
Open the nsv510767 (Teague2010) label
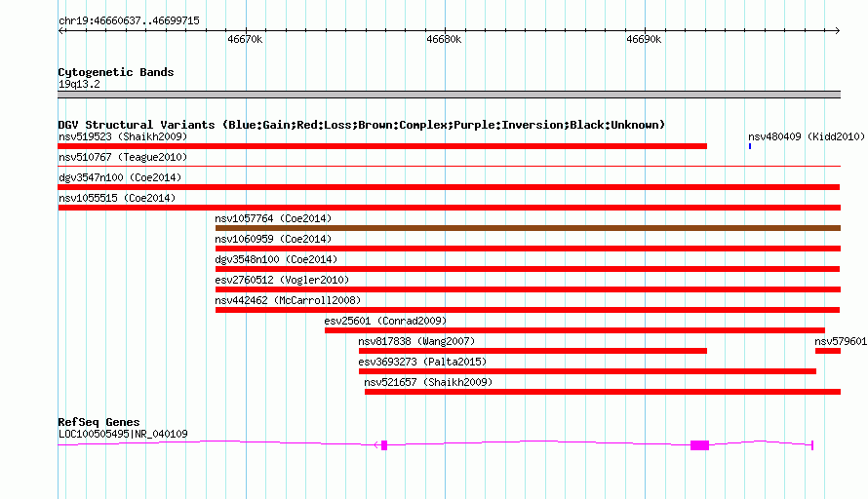click(123, 157)
